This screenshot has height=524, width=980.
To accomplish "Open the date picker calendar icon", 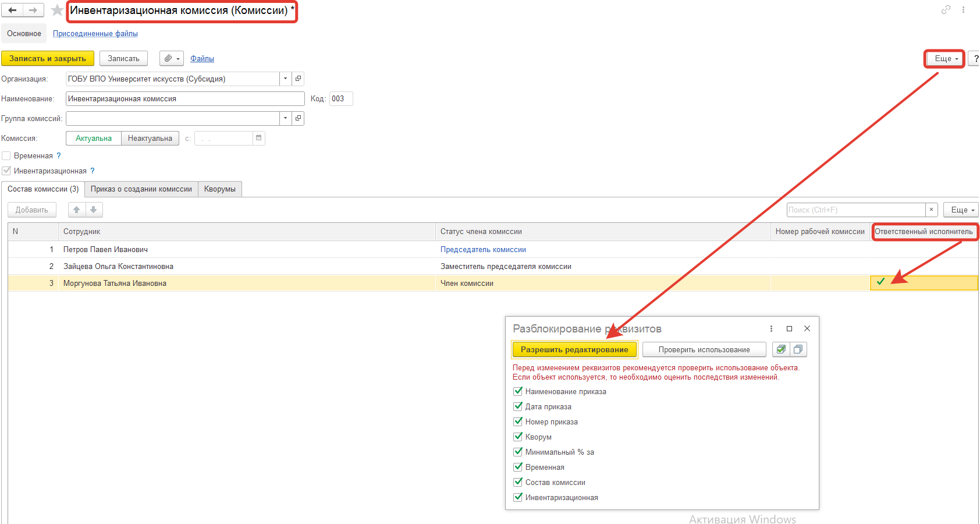I will [x=259, y=138].
